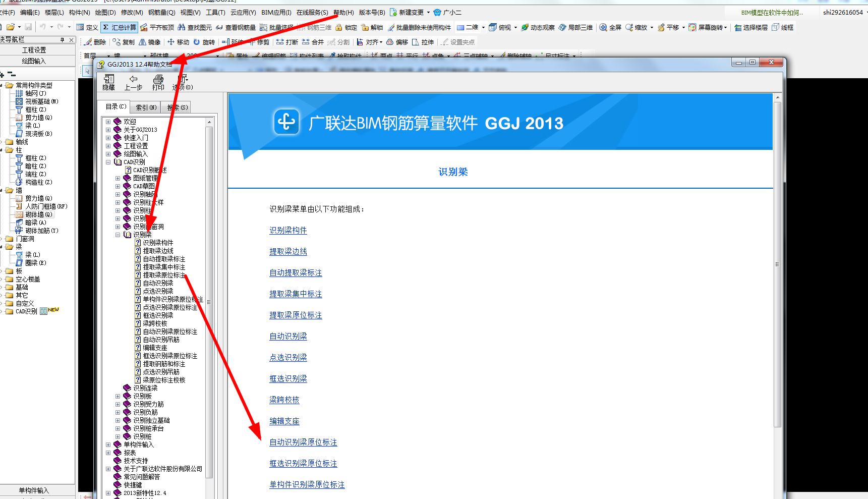Open the 云应用(Y) menu
Viewport: 868px width, 499px height.
pos(243,12)
